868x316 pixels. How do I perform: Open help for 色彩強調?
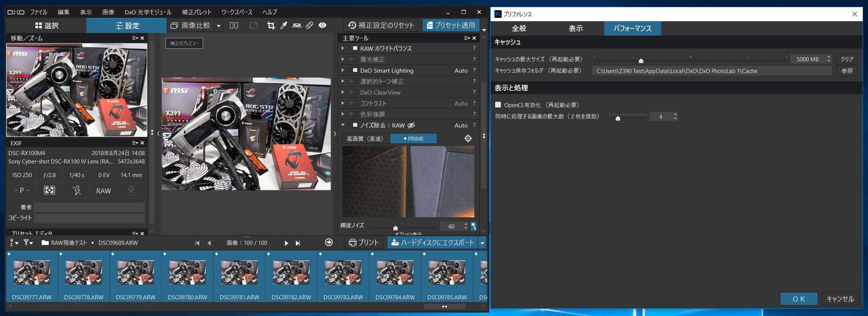(x=474, y=114)
